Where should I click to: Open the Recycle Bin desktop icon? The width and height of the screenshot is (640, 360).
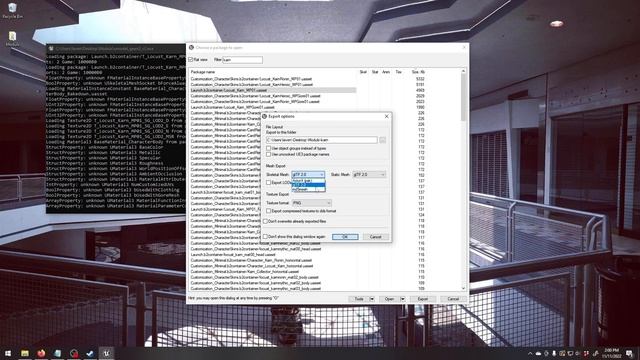(12, 11)
